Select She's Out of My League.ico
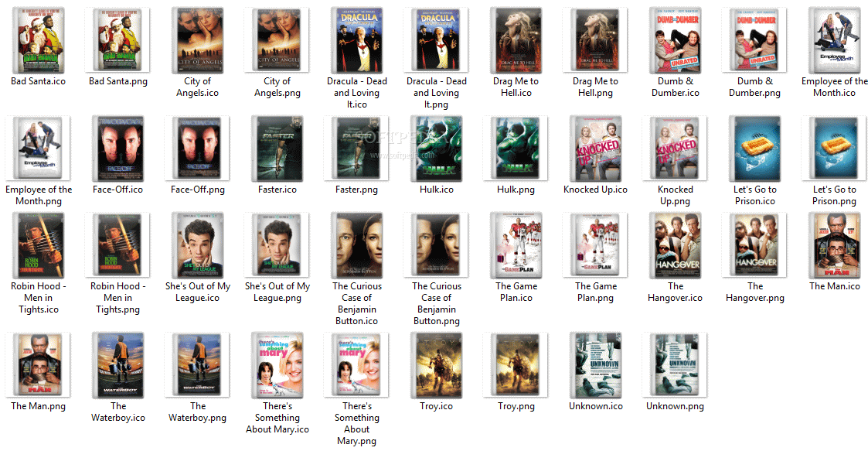Image resolution: width=868 pixels, height=451 pixels. [198, 245]
